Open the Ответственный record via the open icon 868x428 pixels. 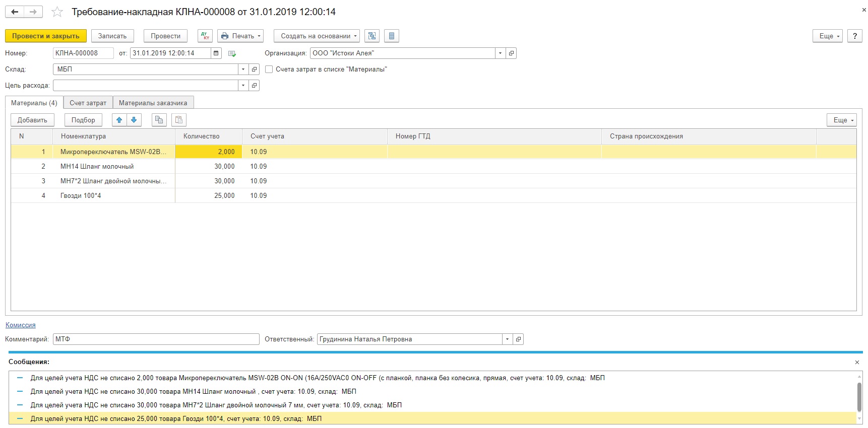pyautogui.click(x=518, y=339)
